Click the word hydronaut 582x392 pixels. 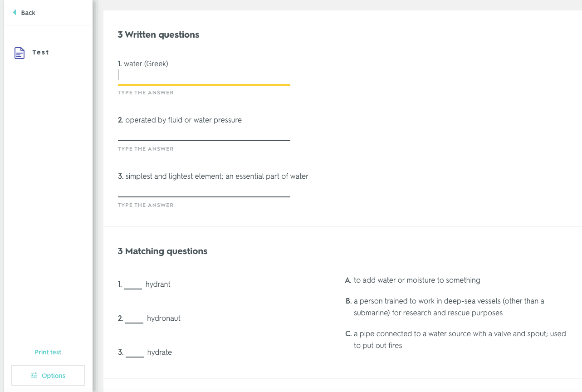click(x=164, y=318)
